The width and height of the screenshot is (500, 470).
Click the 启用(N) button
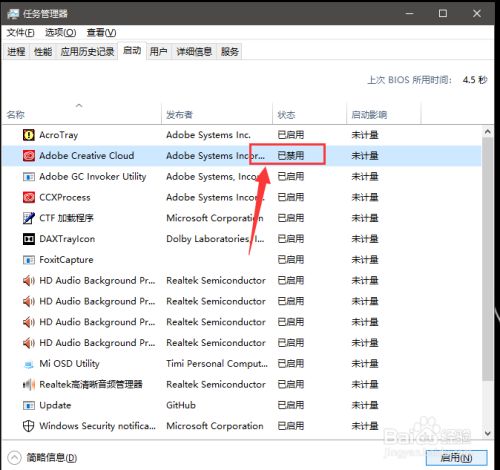click(456, 458)
